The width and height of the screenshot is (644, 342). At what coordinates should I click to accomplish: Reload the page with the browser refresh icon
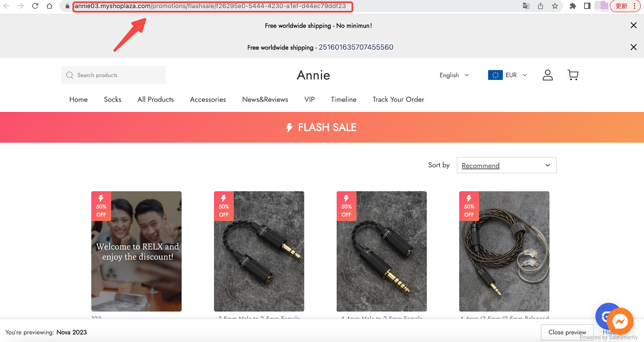(x=35, y=6)
